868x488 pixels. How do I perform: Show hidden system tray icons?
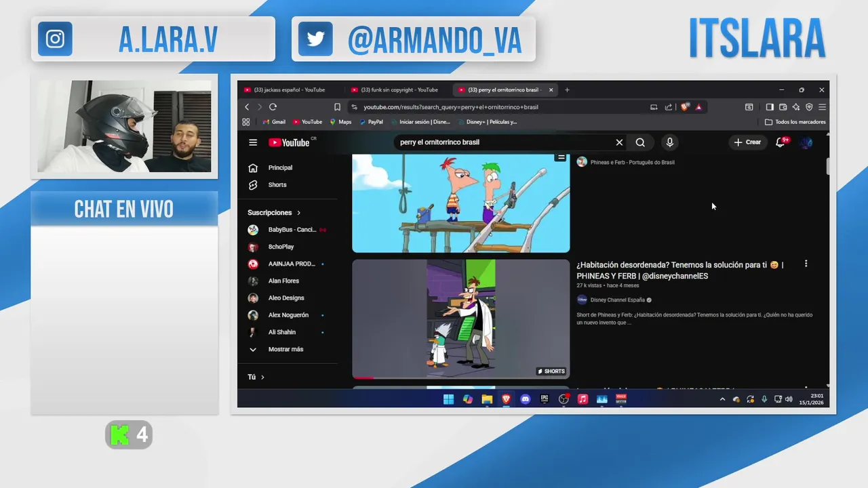(722, 399)
